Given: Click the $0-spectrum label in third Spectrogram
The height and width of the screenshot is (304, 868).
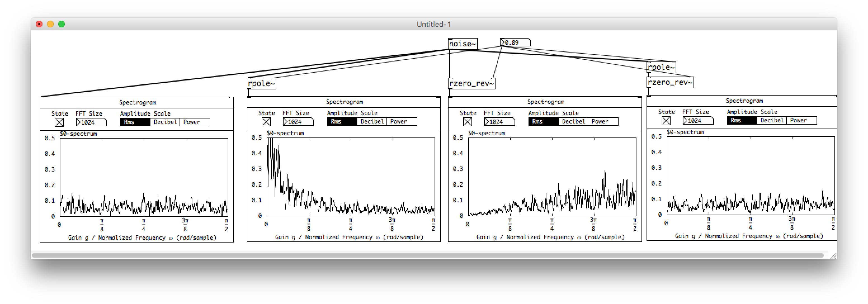Looking at the screenshot, I should pos(487,133).
